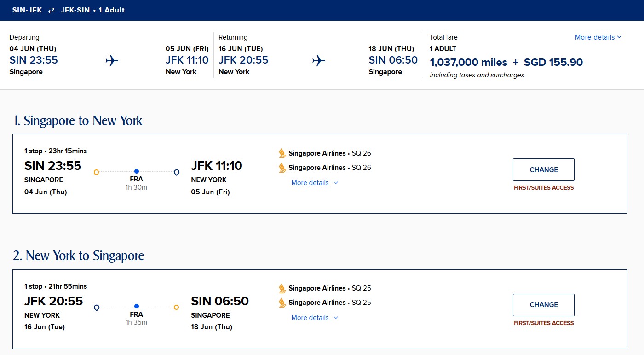The height and width of the screenshot is (355, 644).
Task: Click the outbound FRA stopover blue dot
Action: pyautogui.click(x=137, y=171)
